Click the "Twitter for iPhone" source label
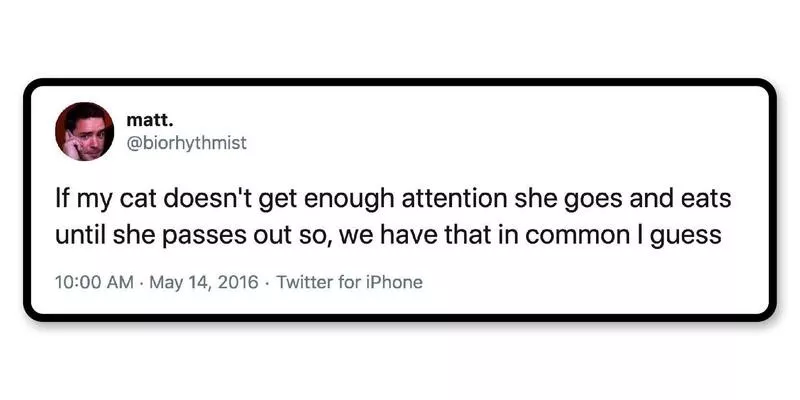Screen dimensions: 800x400 (x=349, y=282)
